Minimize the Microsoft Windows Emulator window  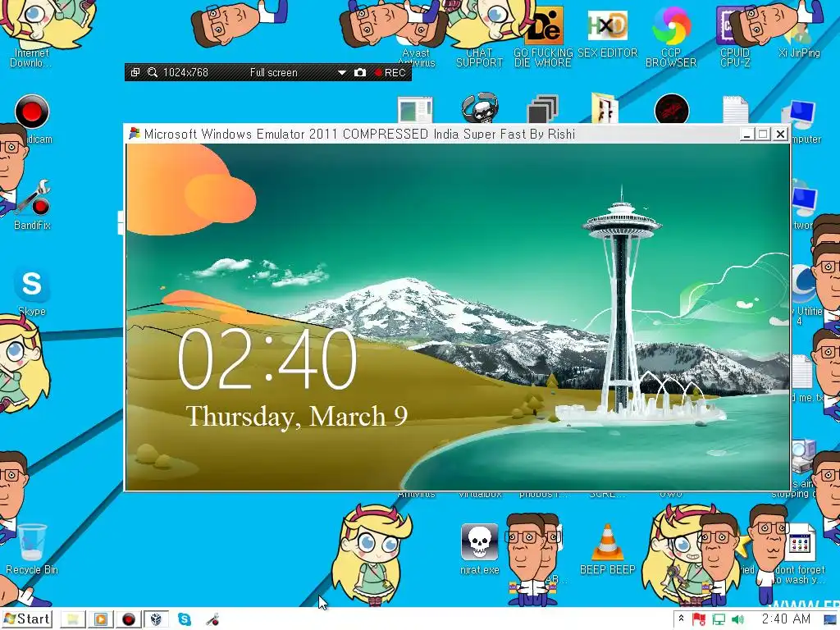pyautogui.click(x=746, y=134)
